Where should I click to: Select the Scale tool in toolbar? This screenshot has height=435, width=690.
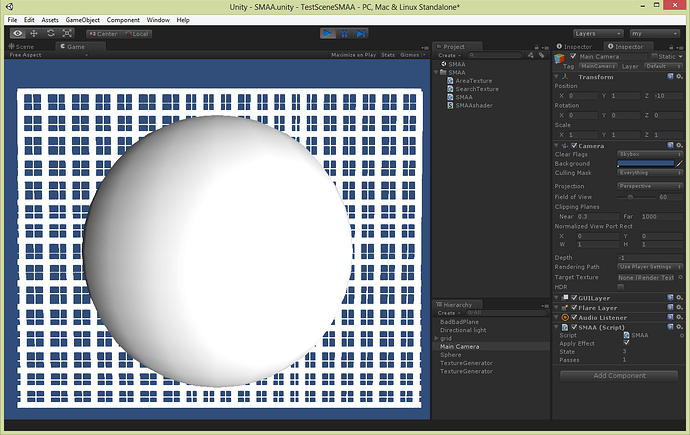pyautogui.click(x=67, y=33)
